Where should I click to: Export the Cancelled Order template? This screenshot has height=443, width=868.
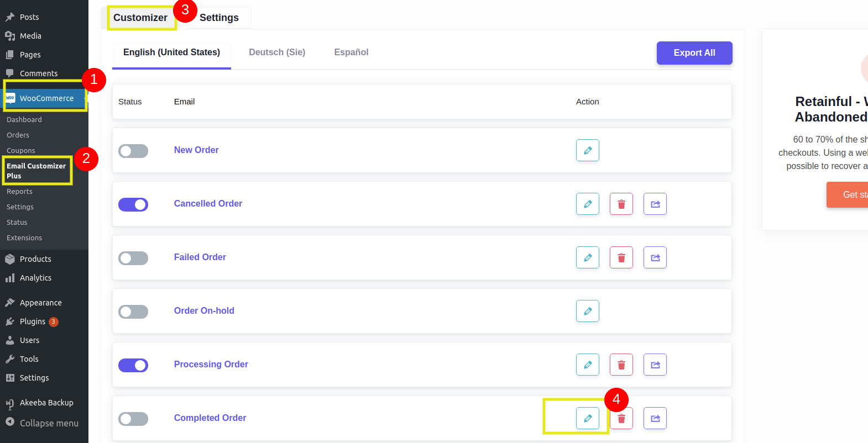[655, 204]
